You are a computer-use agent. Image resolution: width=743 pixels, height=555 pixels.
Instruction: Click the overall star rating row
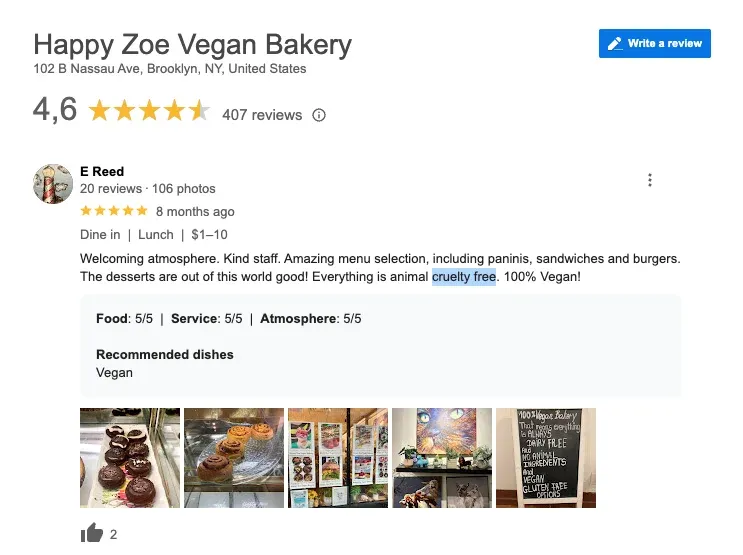tap(149, 110)
